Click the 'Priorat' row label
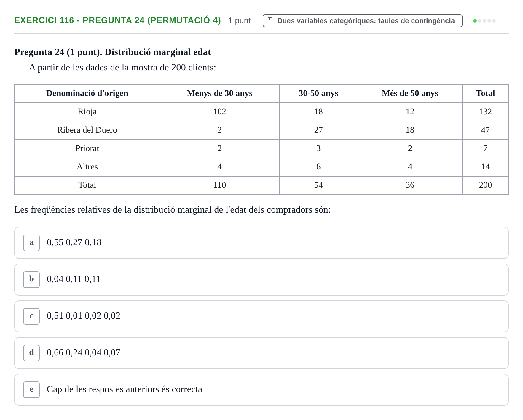This screenshot has width=523, height=420. tap(87, 148)
